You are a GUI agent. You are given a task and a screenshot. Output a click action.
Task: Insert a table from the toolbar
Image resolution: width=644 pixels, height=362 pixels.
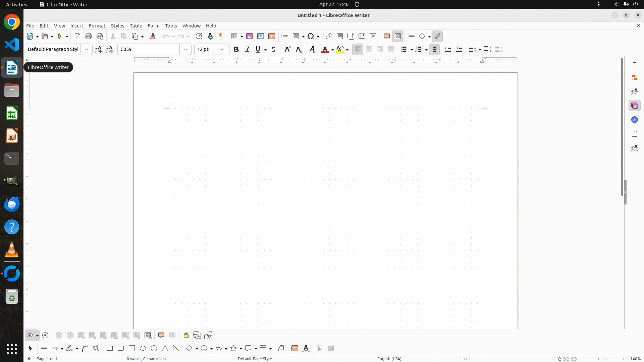(234, 36)
